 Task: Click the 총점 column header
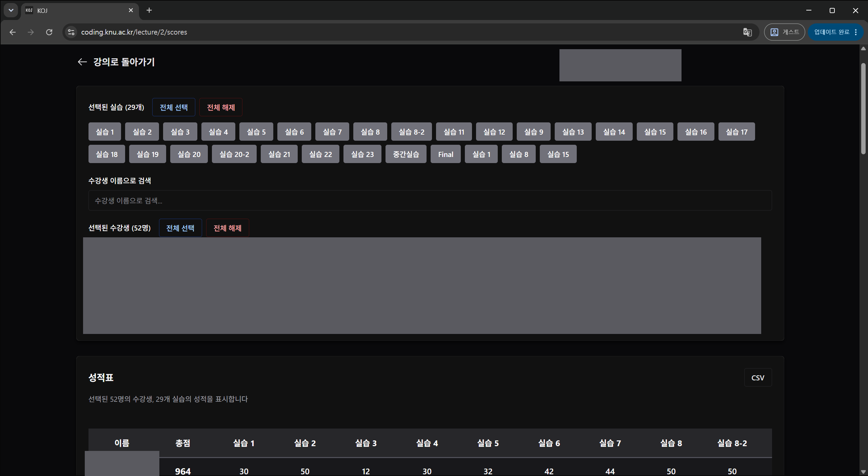pos(183,443)
